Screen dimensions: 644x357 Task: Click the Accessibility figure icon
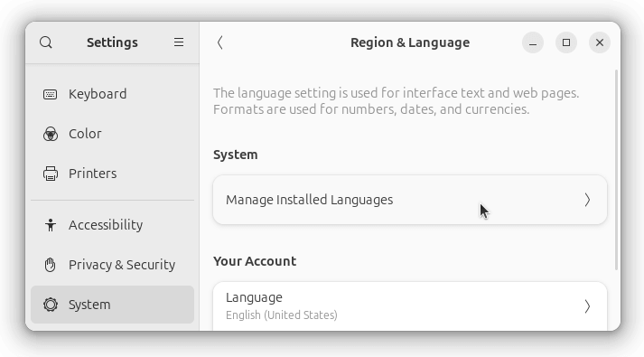point(50,225)
